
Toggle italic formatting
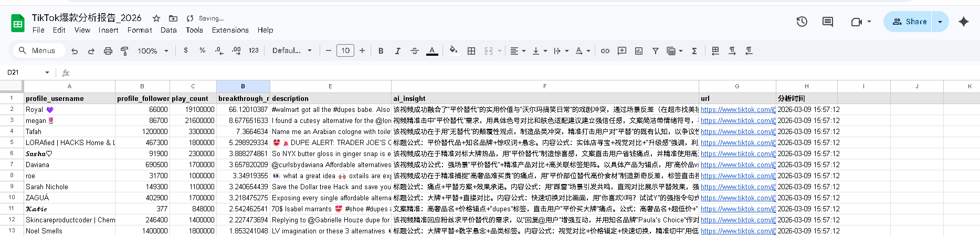[x=398, y=51]
